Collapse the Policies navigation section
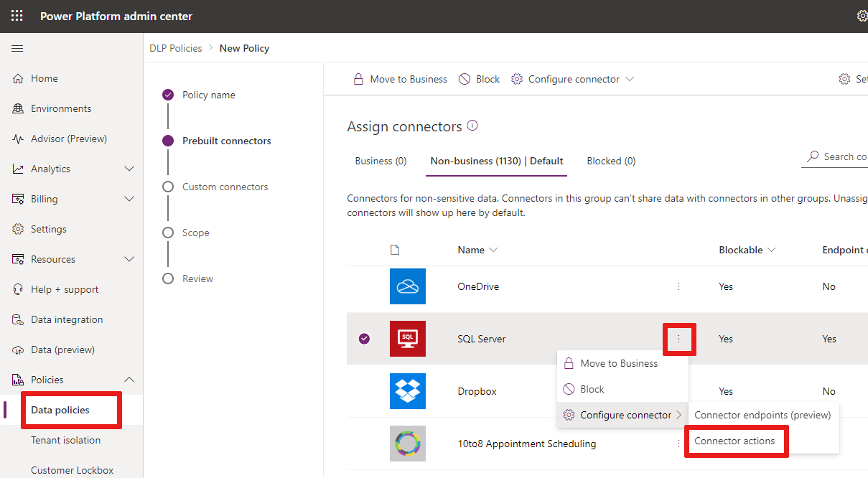The width and height of the screenshot is (868, 478). click(x=129, y=380)
